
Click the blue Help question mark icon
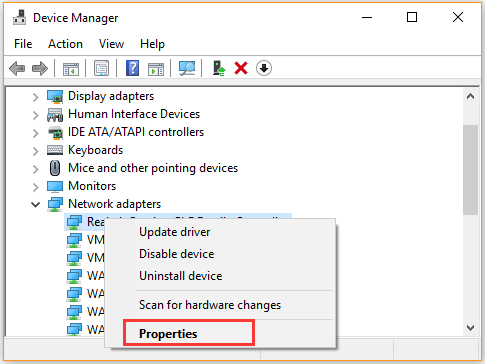[x=132, y=68]
